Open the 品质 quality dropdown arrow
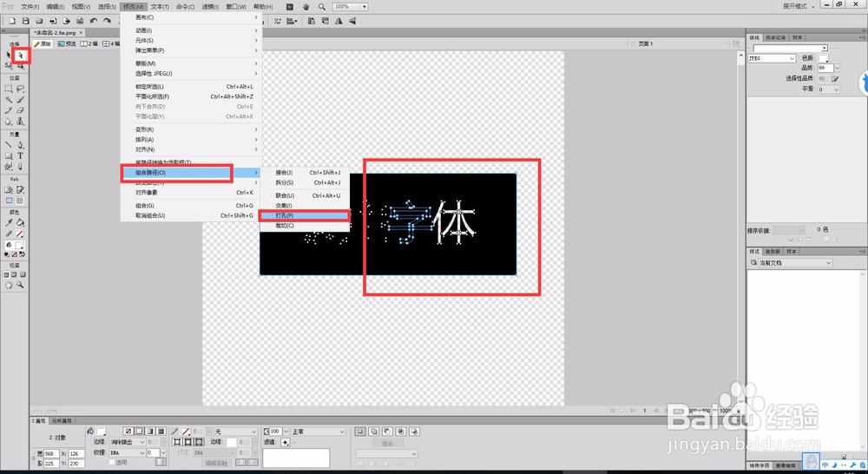 (837, 68)
